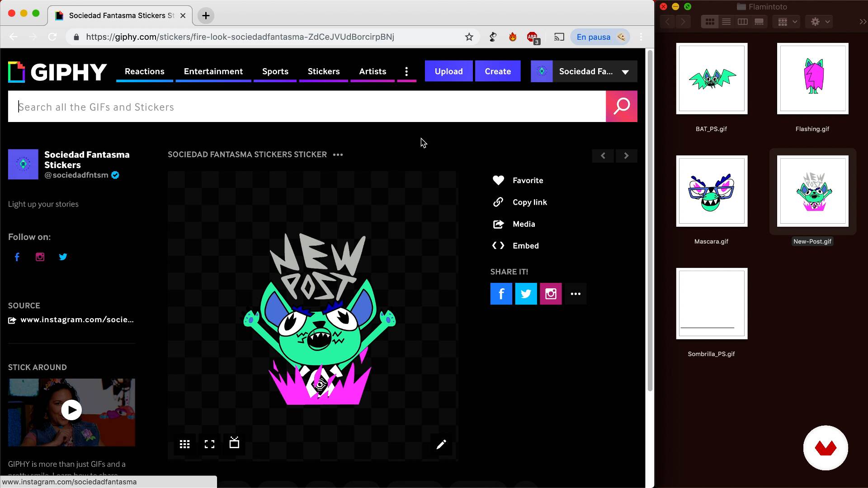This screenshot has height=488, width=868.
Task: Close the Sociedad Fantasma browser tab
Action: point(183,16)
